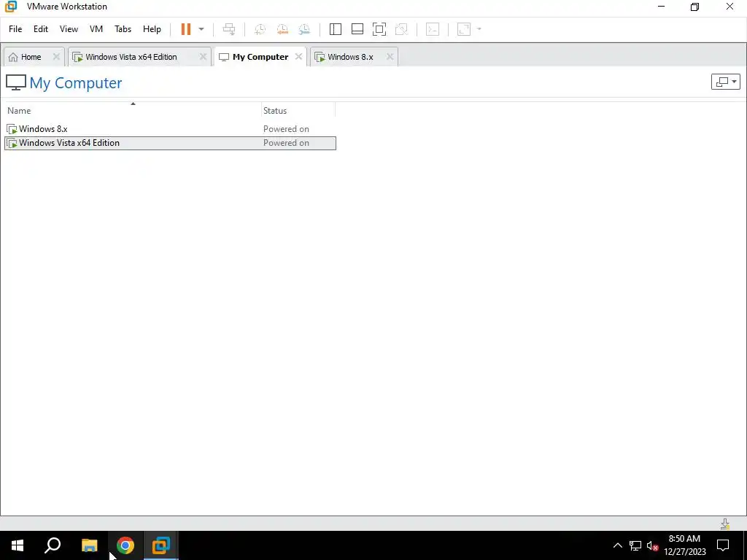The width and height of the screenshot is (747, 560).
Task: Click Windows 8.x VM running icon in list
Action: pos(12,129)
